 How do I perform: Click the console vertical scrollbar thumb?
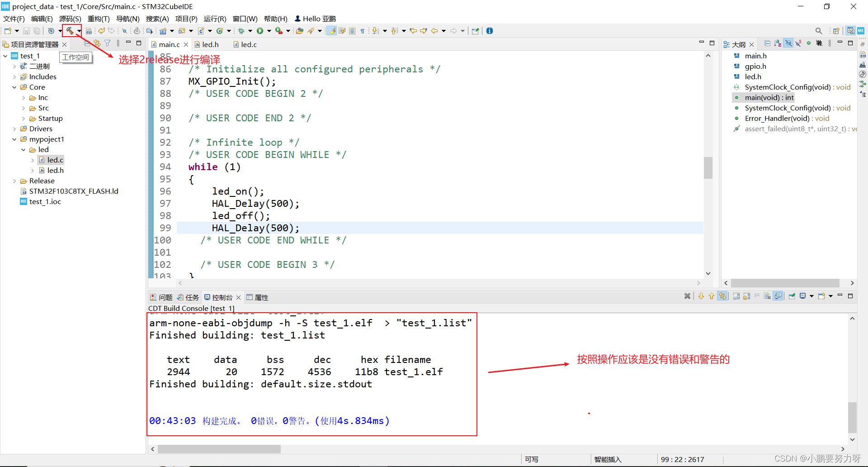pyautogui.click(x=852, y=418)
